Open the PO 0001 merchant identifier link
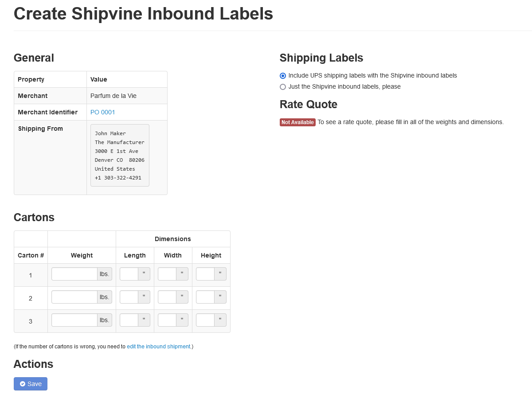 pos(102,112)
